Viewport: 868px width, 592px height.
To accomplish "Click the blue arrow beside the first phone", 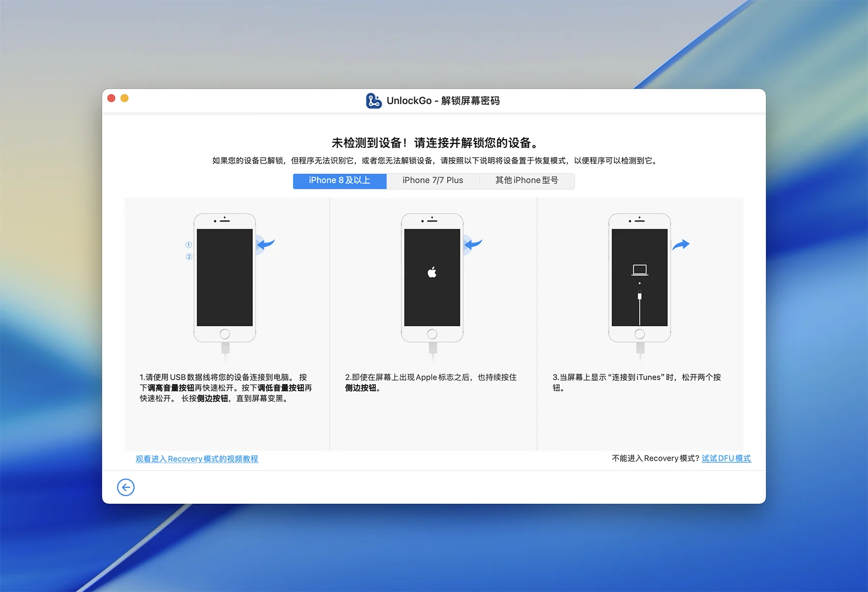I will [x=266, y=244].
